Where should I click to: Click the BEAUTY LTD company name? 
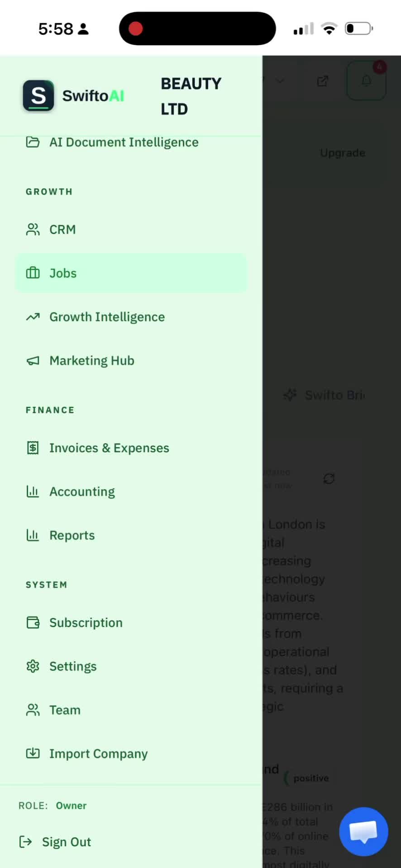191,96
